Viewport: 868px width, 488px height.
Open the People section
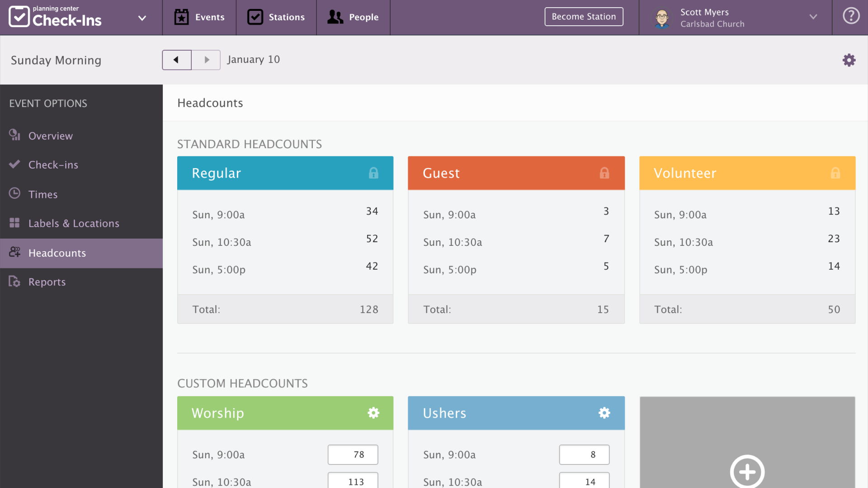point(353,17)
